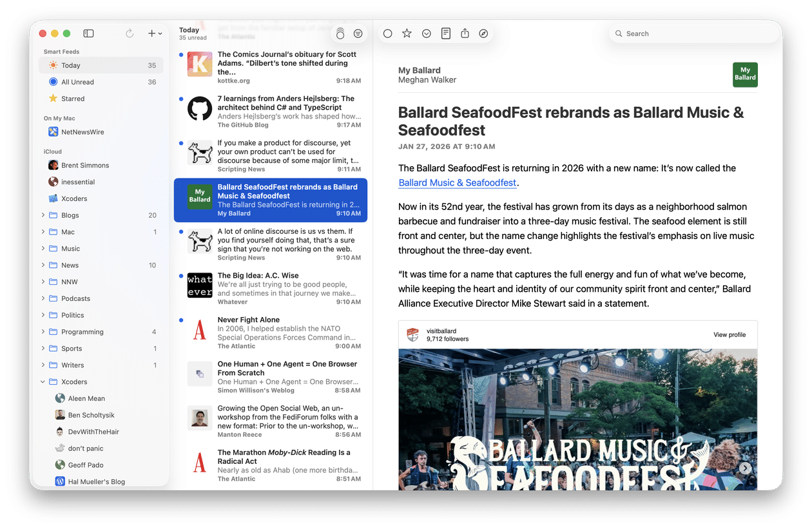Image resolution: width=812 pixels, height=529 pixels.
Task: Select the Today smart feed
Action: tap(71, 65)
